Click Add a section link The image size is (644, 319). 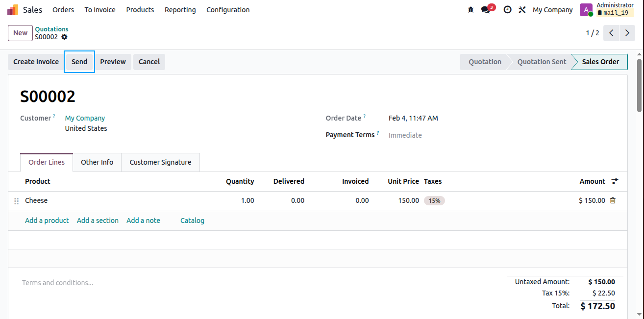pyautogui.click(x=98, y=221)
